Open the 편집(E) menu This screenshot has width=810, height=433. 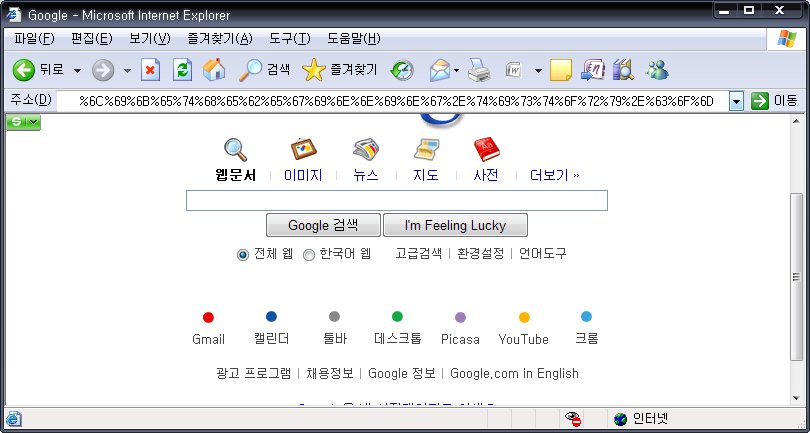(x=91, y=39)
